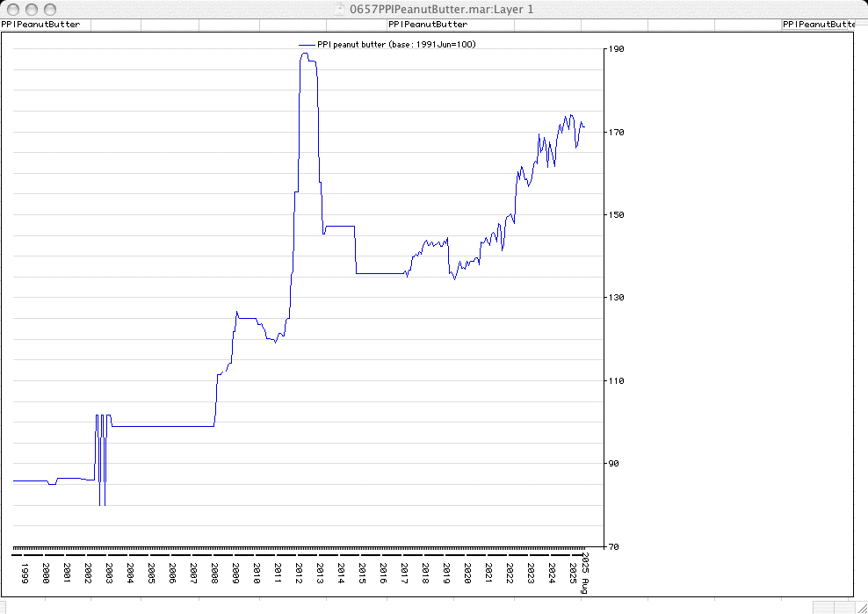
Task: Click the 2020 label on the x-axis
Action: coord(467,573)
